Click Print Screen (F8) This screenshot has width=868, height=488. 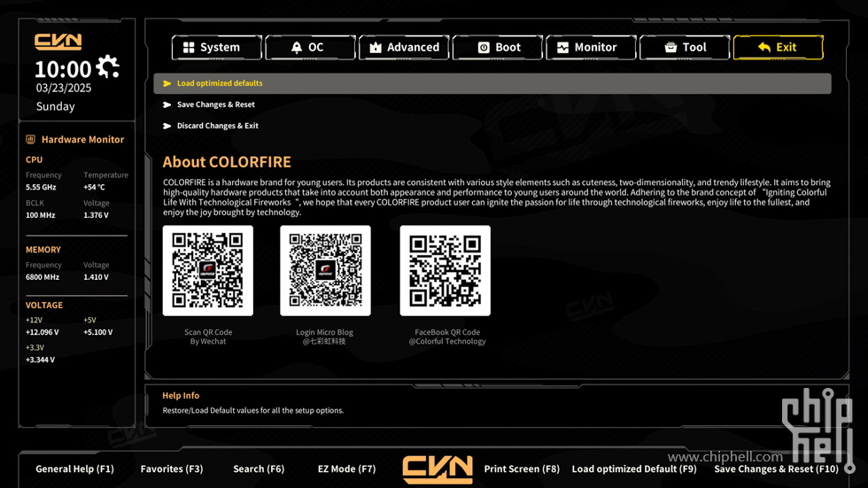(522, 469)
